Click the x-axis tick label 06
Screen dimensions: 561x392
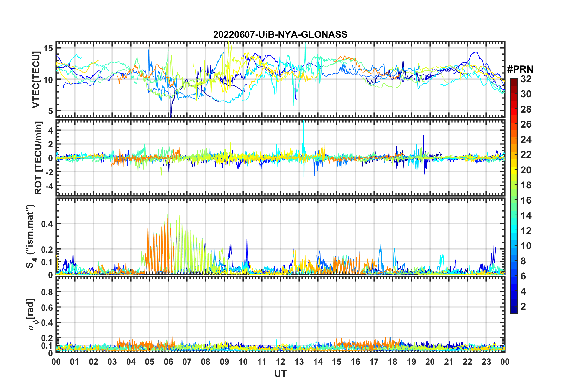(168, 362)
